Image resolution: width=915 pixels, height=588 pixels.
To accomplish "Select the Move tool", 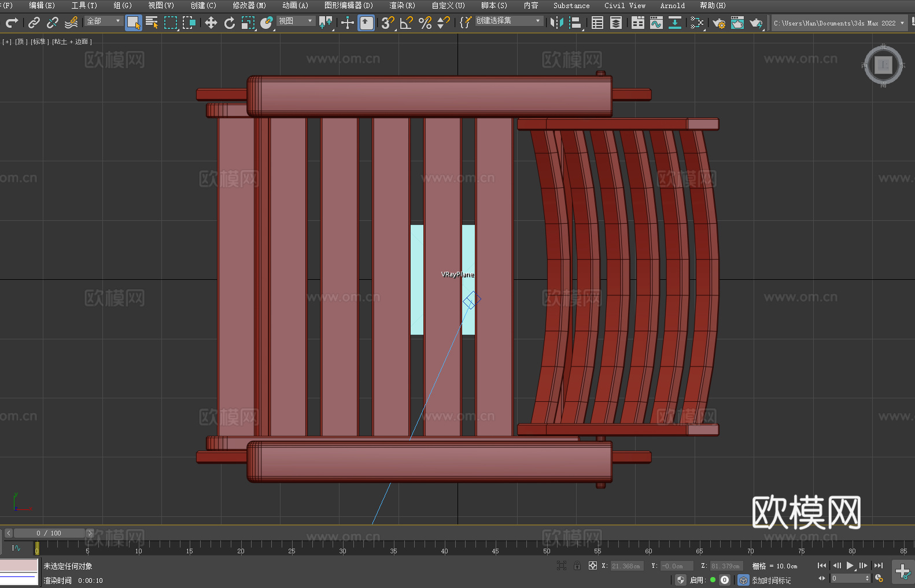I will tap(211, 23).
